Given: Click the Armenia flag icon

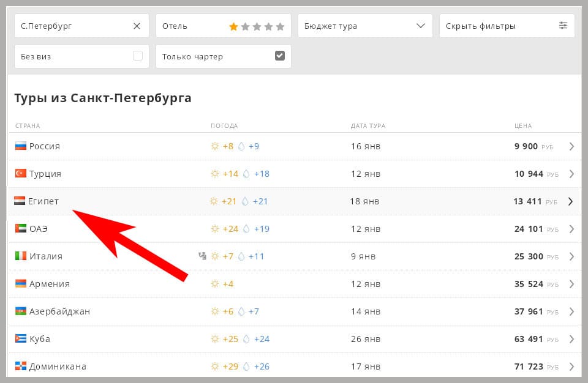Looking at the screenshot, I should coord(21,283).
